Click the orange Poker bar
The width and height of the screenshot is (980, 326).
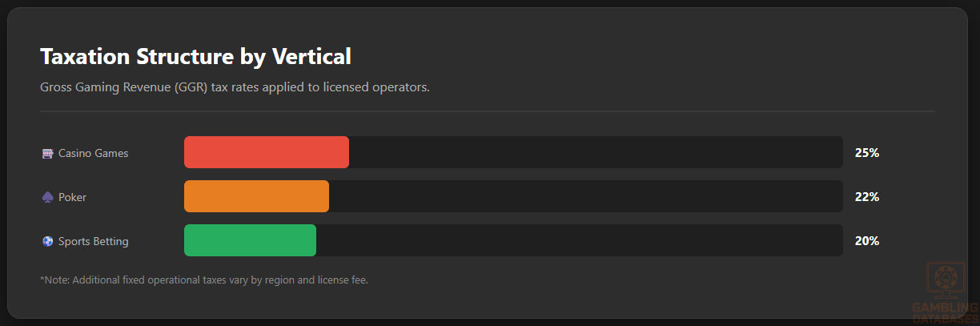point(256,196)
